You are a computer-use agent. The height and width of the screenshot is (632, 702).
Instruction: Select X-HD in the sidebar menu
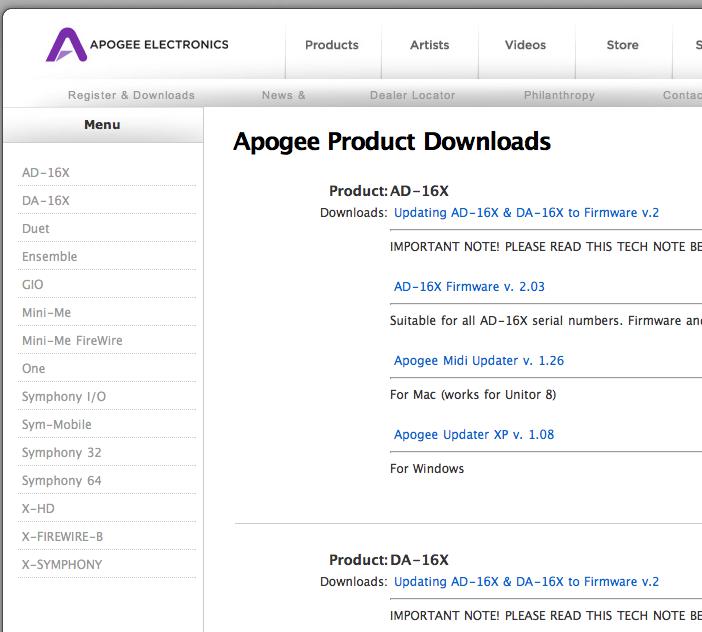click(38, 508)
